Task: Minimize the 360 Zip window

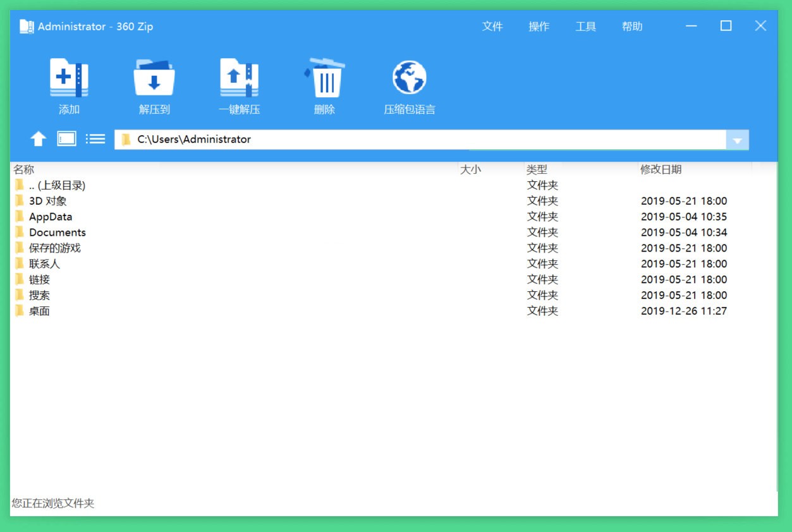Action: (x=691, y=26)
